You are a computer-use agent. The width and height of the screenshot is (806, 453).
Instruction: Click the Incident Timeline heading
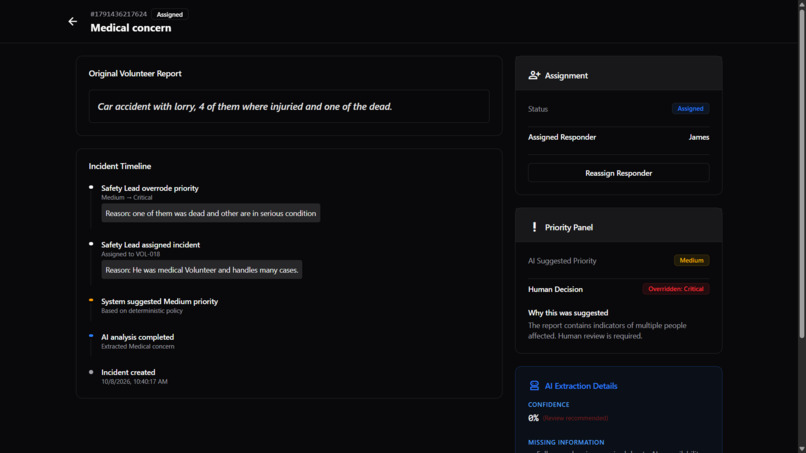pyautogui.click(x=120, y=166)
